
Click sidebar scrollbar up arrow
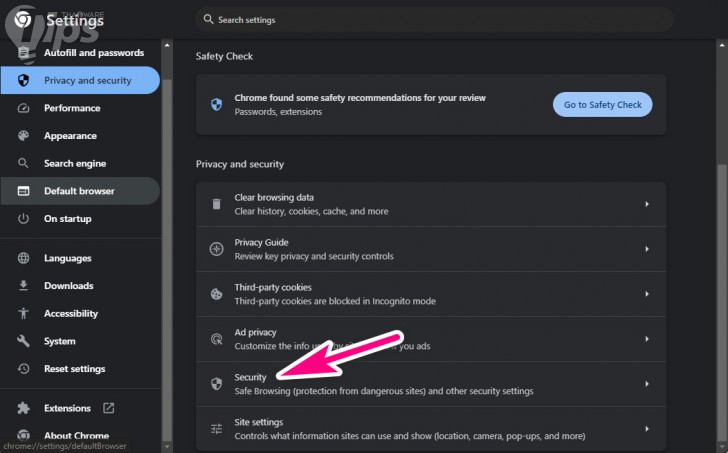[167, 45]
